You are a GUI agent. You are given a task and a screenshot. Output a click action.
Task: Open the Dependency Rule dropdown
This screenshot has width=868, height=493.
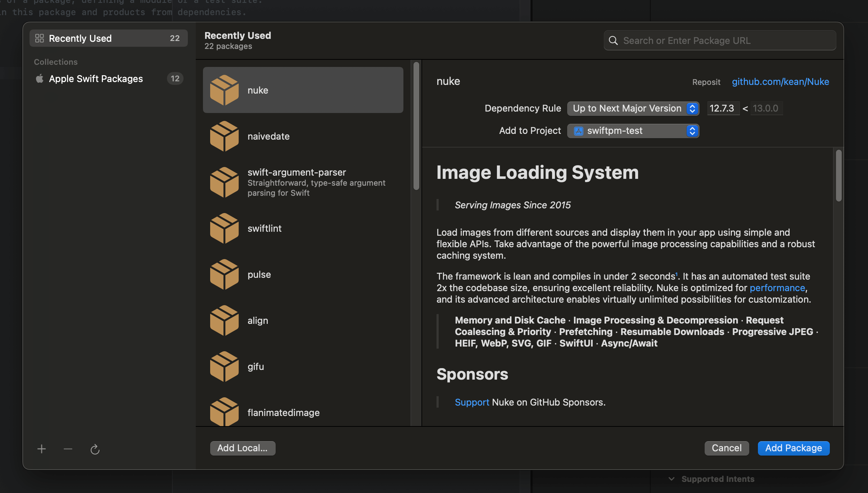pos(633,108)
